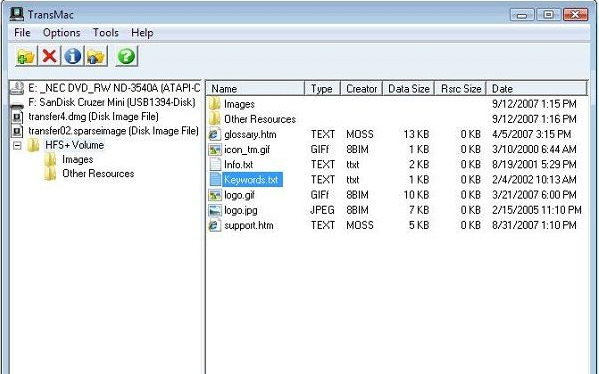Click the blue info toolbar icon
Viewport: 599px width, 374px height.
73,57
